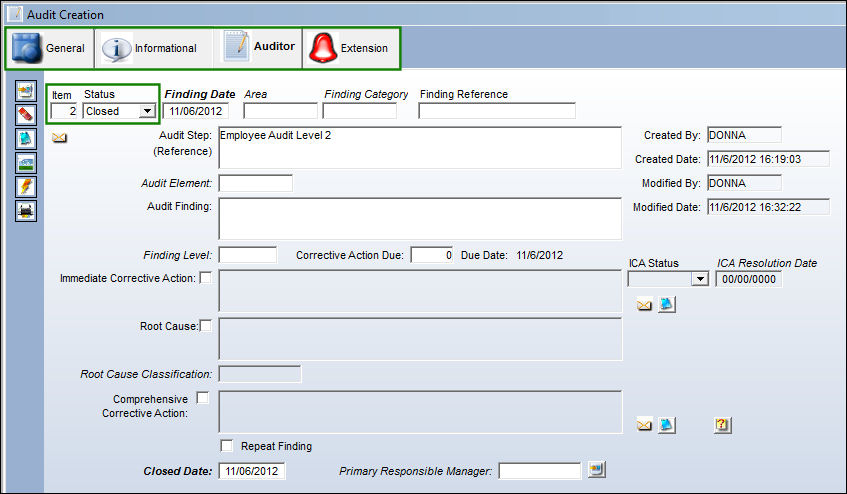Click the blue notes icon under ICA Status

point(667,304)
